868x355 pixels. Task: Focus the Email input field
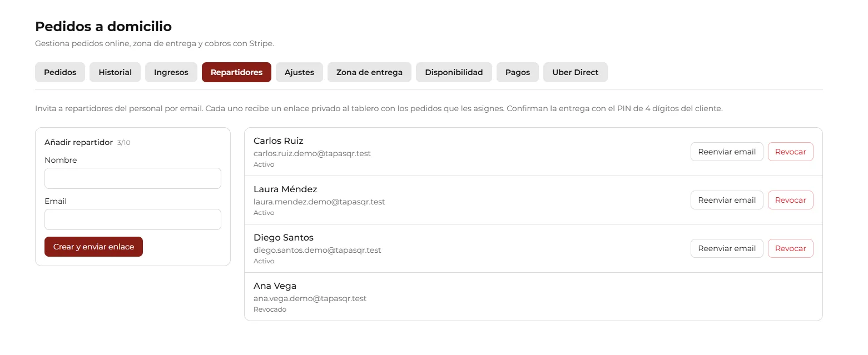[133, 219]
